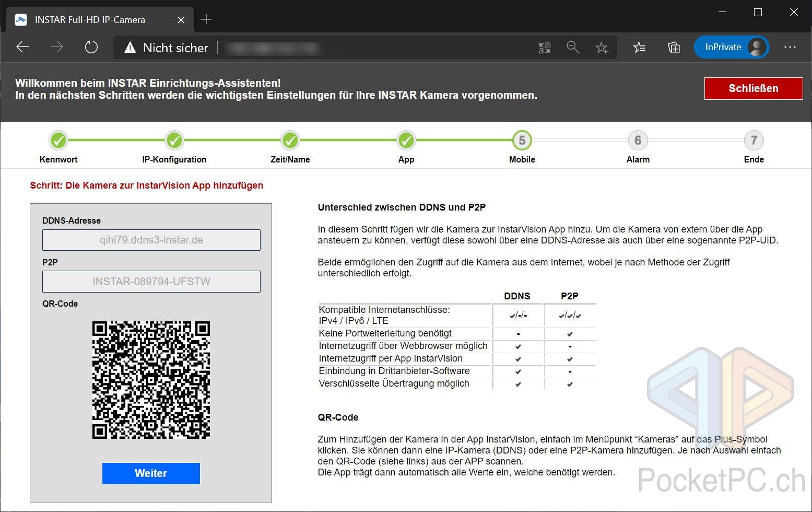Viewport: 812px width, 512px height.
Task: Maximize the browser window
Action: (x=758, y=12)
